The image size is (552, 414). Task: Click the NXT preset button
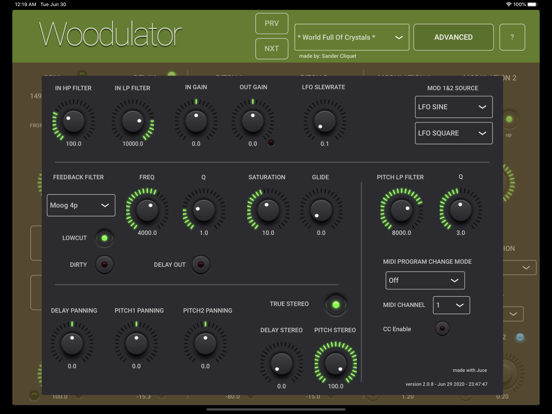pyautogui.click(x=272, y=49)
